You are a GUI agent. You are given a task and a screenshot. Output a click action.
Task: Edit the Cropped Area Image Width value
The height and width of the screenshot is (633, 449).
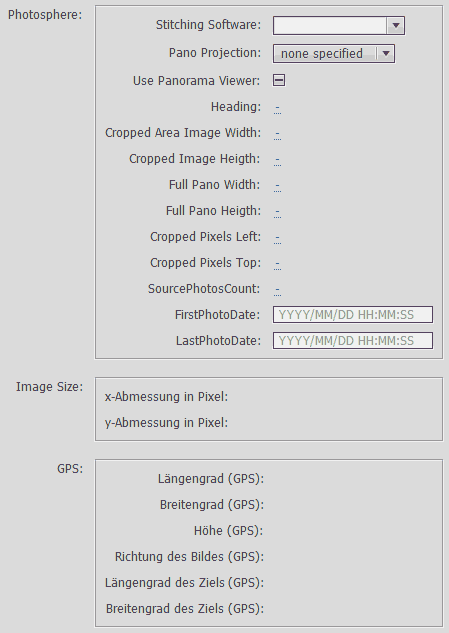[277, 134]
